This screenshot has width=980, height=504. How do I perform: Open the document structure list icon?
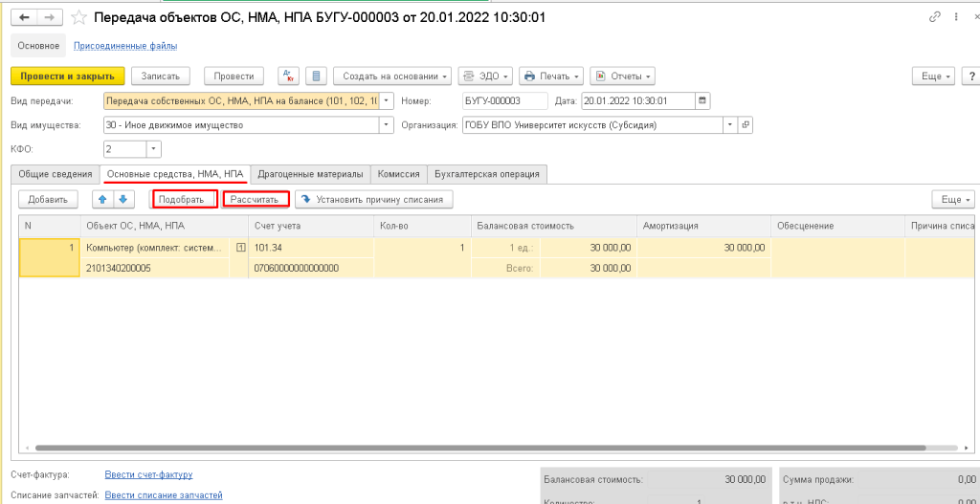click(317, 77)
